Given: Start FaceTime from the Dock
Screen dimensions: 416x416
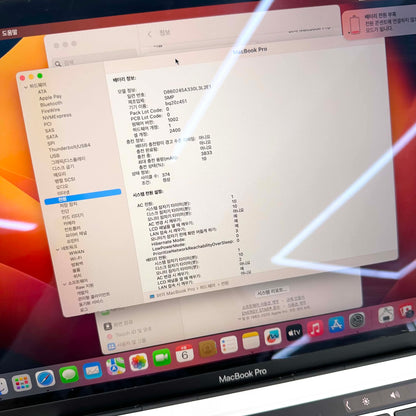Looking at the screenshot, I should [x=162, y=357].
